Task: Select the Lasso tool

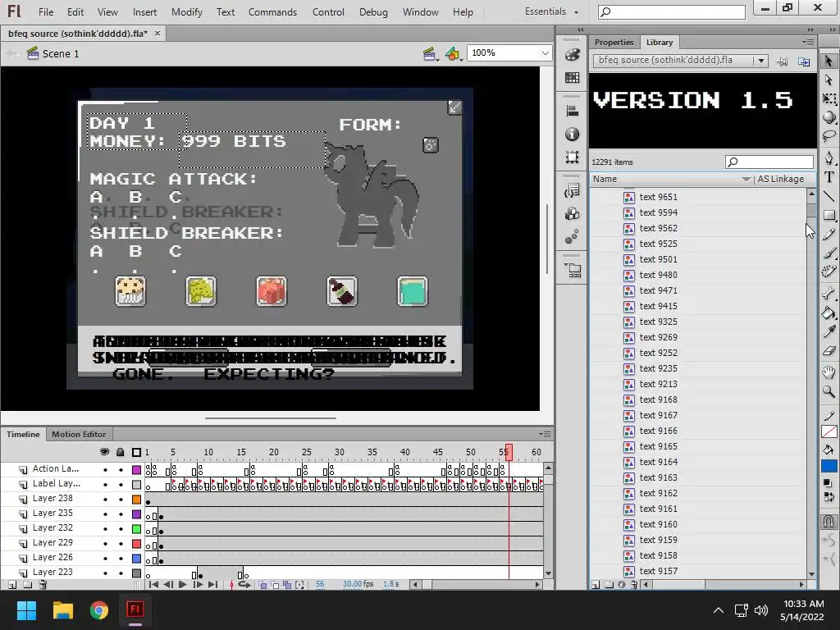Action: (x=829, y=135)
